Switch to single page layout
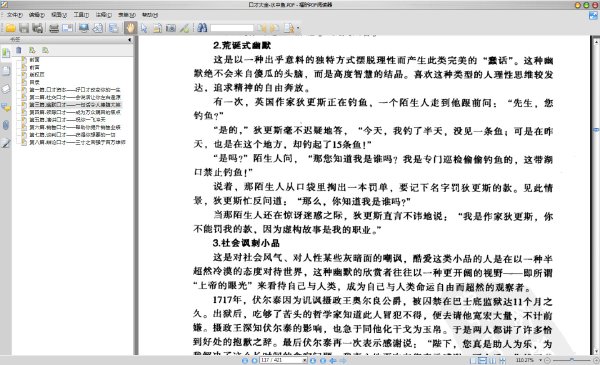 tap(473, 360)
